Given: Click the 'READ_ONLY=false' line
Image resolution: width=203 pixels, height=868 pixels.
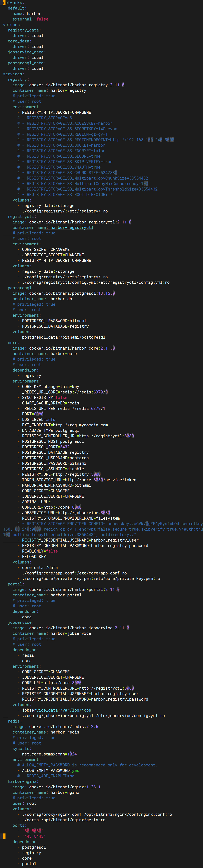Looking at the screenshot, I should click(x=37, y=551).
